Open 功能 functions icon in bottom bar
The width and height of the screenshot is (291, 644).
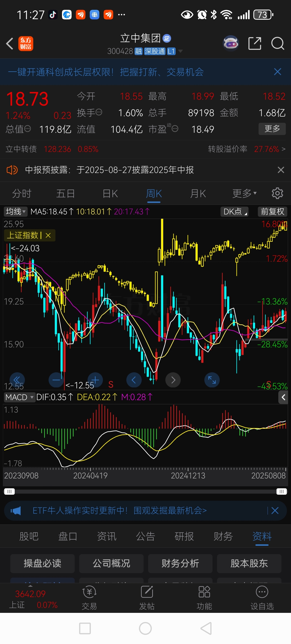click(x=204, y=598)
